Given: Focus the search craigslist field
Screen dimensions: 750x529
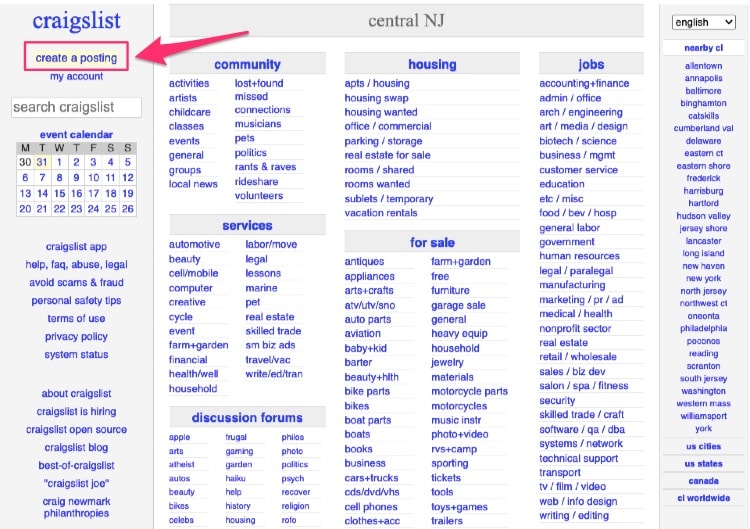Looking at the screenshot, I should [x=76, y=107].
